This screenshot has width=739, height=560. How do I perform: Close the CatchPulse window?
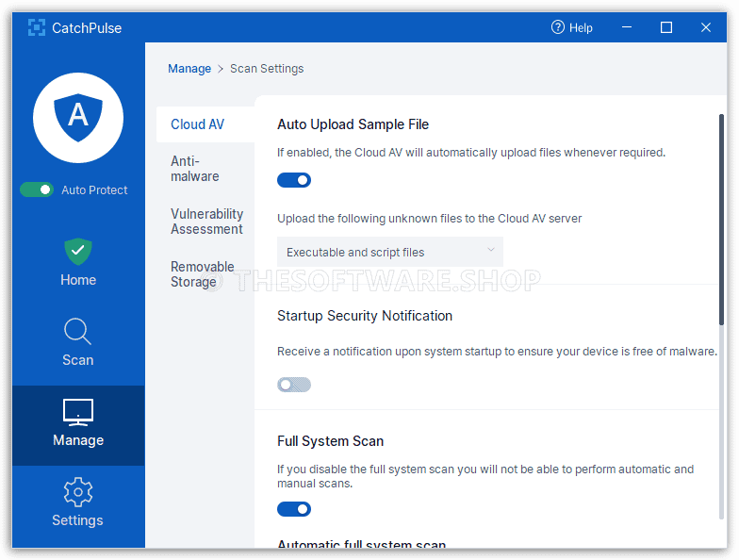[705, 27]
